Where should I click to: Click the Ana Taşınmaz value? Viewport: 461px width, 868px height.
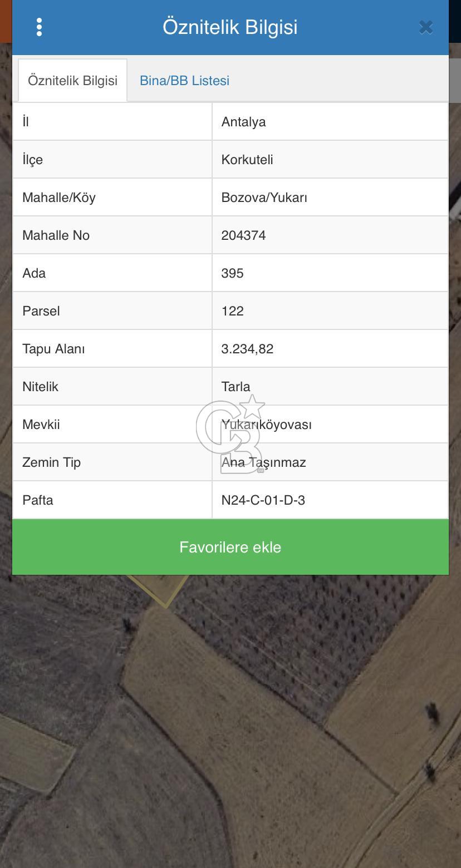[264, 462]
